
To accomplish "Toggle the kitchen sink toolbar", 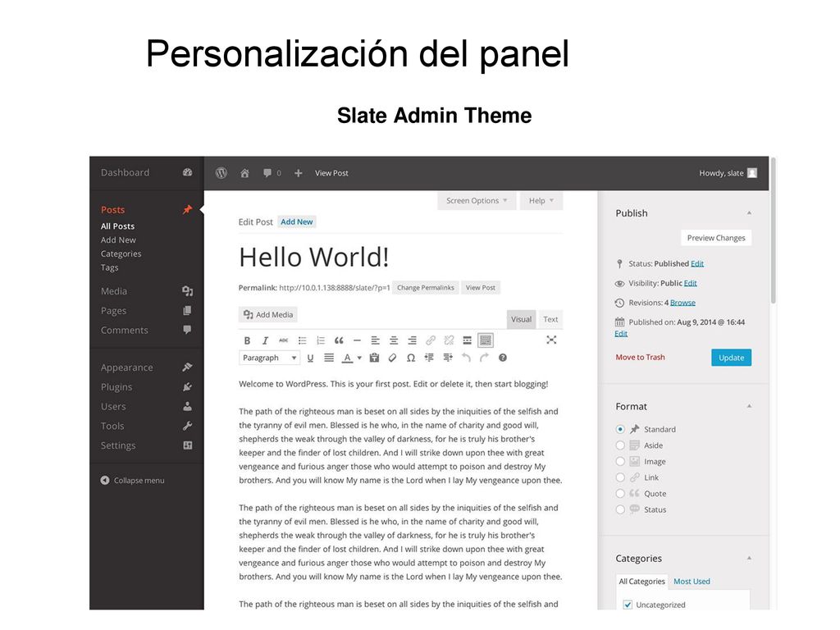I will 486,340.
